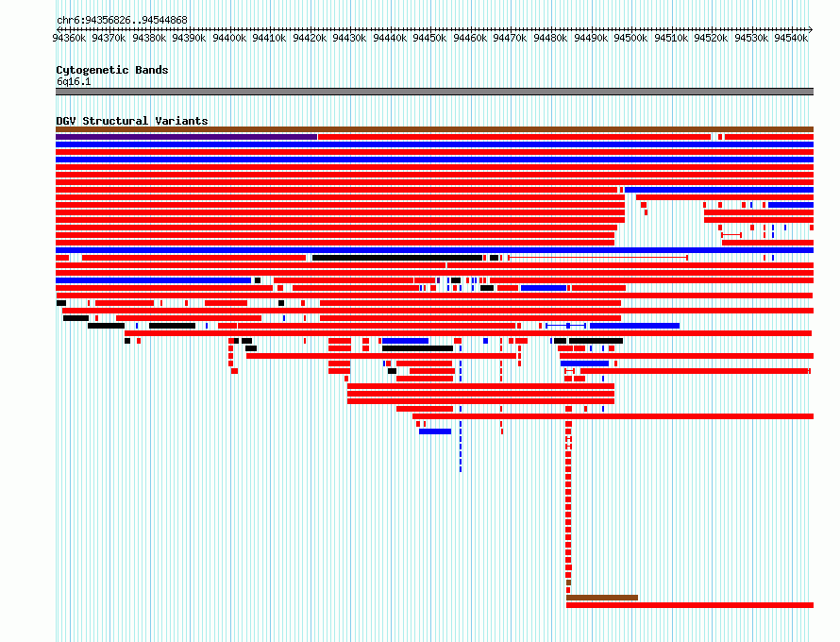The image size is (840, 642).
Task: Click the 94420k ruler tick label
Action: coord(310,38)
